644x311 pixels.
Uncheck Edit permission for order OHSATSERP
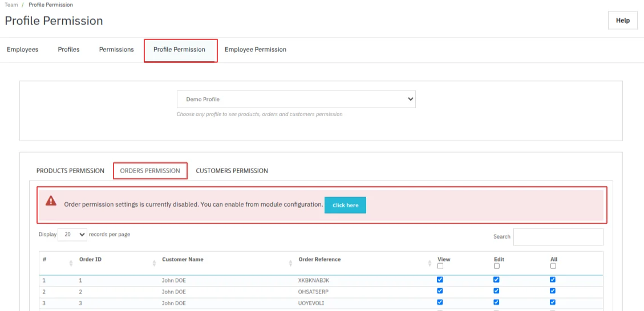(496, 291)
